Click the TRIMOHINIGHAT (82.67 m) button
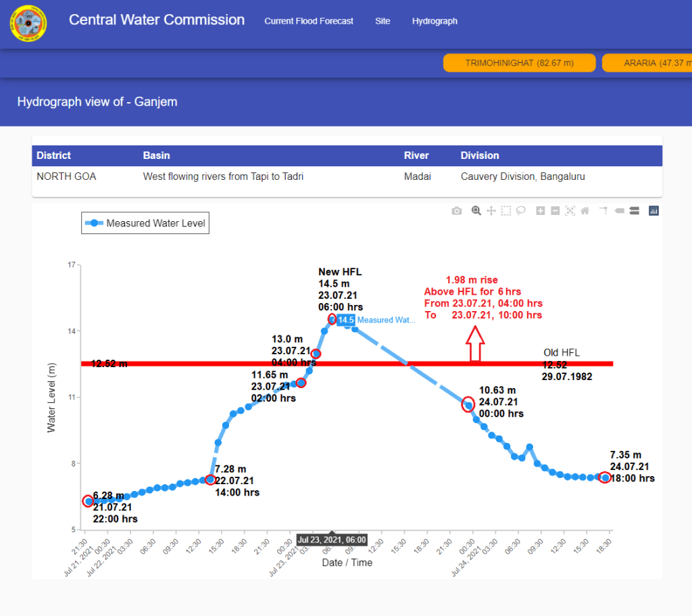Image resolution: width=692 pixels, height=616 pixels. click(x=519, y=63)
